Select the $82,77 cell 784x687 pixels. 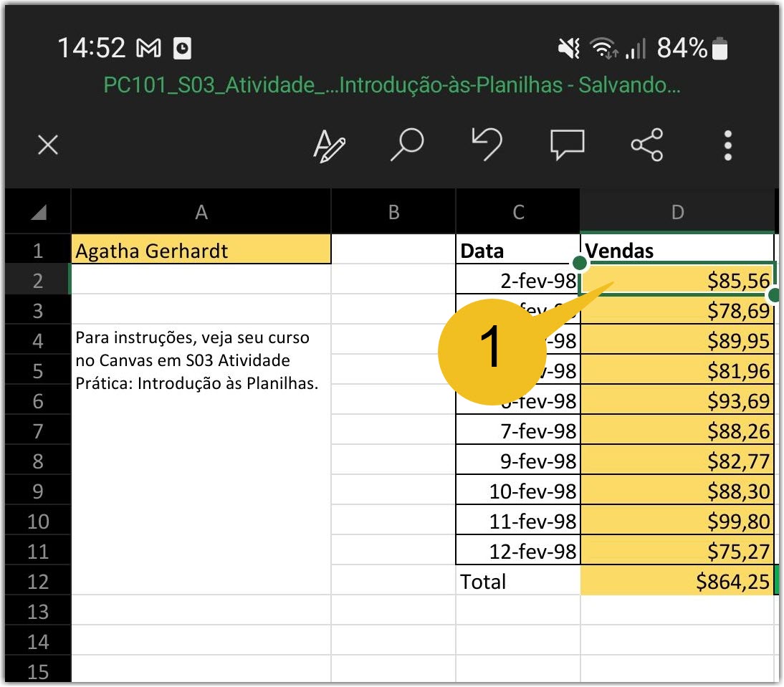[x=677, y=460]
